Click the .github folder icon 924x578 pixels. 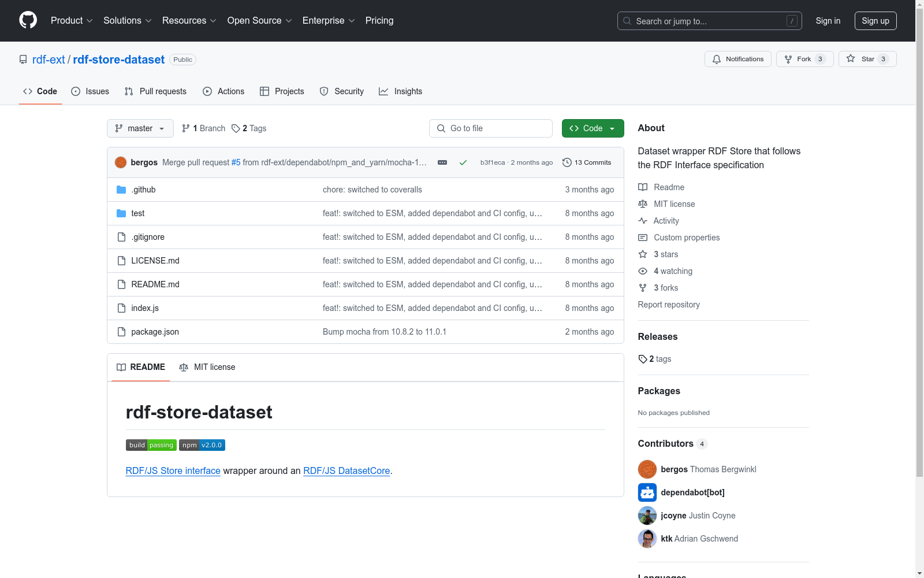pos(121,190)
